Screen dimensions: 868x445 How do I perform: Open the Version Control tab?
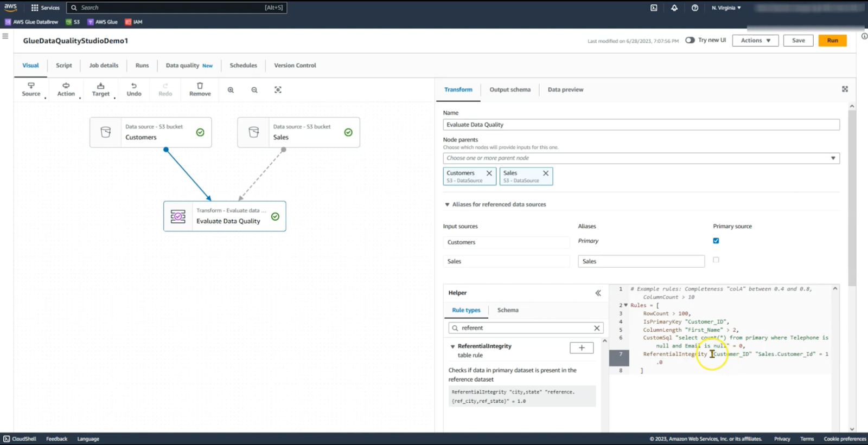coord(295,66)
